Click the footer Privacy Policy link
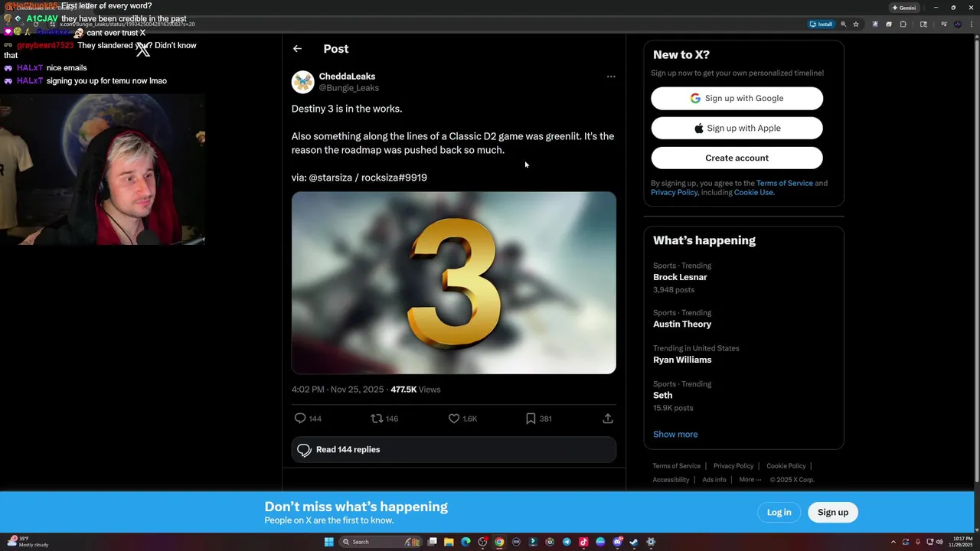This screenshot has width=980, height=551. (733, 466)
